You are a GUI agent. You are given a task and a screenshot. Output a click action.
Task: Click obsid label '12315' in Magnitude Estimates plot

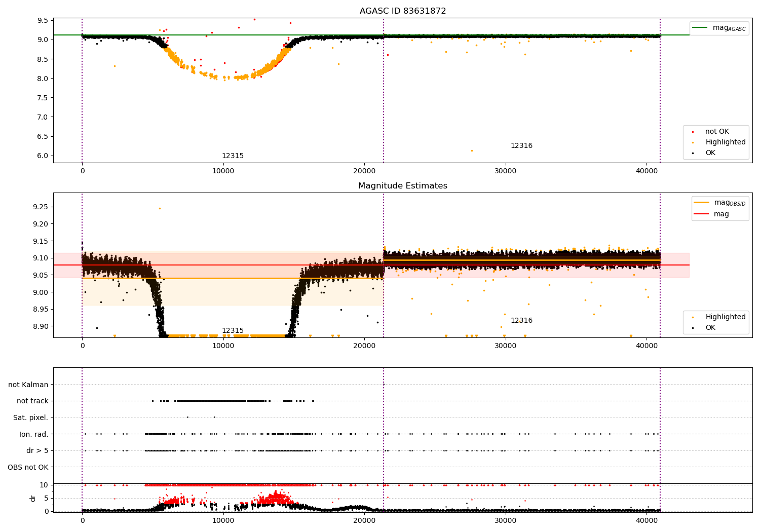[233, 331]
